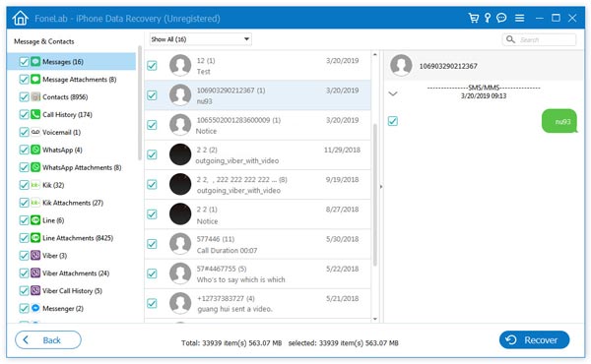Open the guang hui sent a video conversation

click(257, 303)
